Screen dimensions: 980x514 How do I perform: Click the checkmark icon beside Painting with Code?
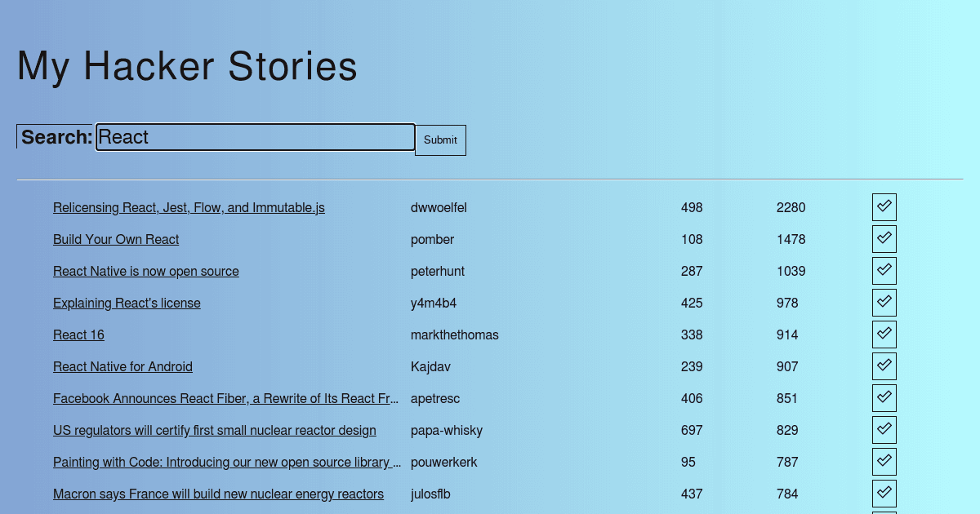[884, 461]
